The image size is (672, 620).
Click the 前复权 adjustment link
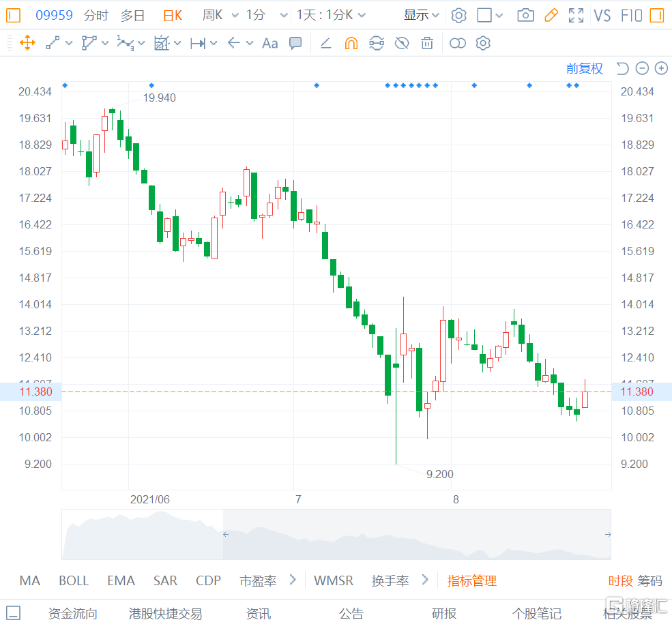[x=583, y=68]
